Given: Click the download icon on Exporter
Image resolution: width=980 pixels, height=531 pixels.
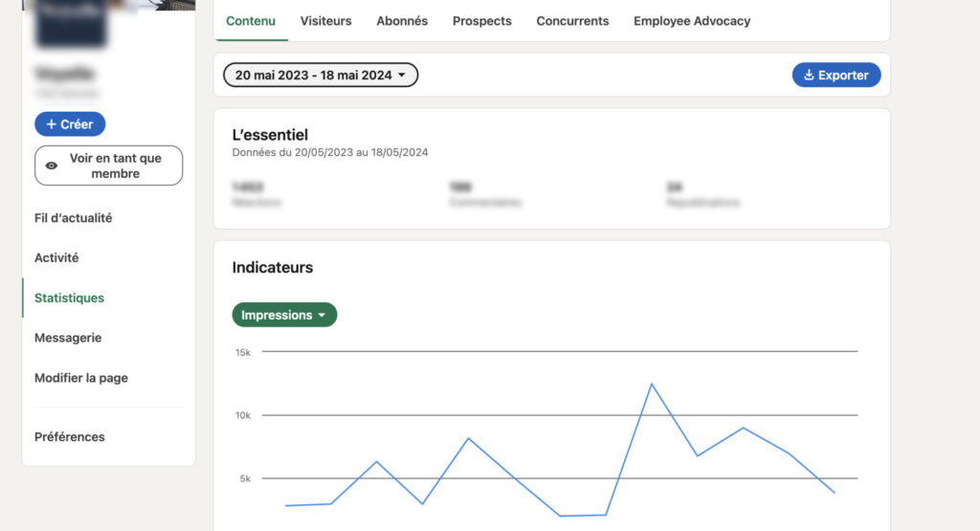Looking at the screenshot, I should click(809, 76).
